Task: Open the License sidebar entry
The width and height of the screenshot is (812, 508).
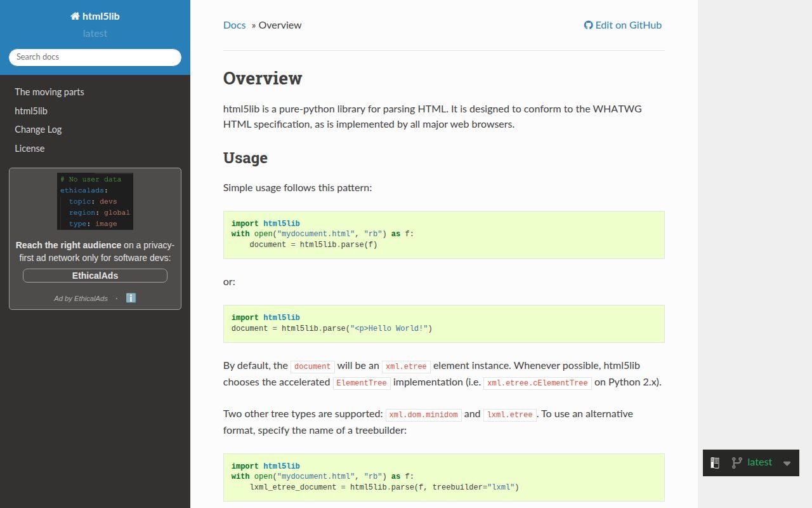Action: click(x=95, y=149)
